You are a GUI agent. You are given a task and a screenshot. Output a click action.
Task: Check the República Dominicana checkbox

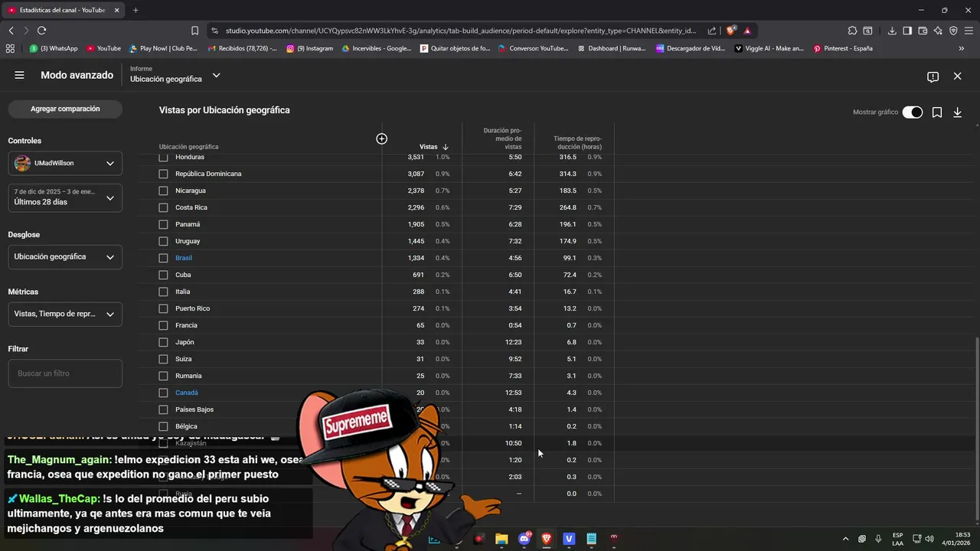click(163, 174)
